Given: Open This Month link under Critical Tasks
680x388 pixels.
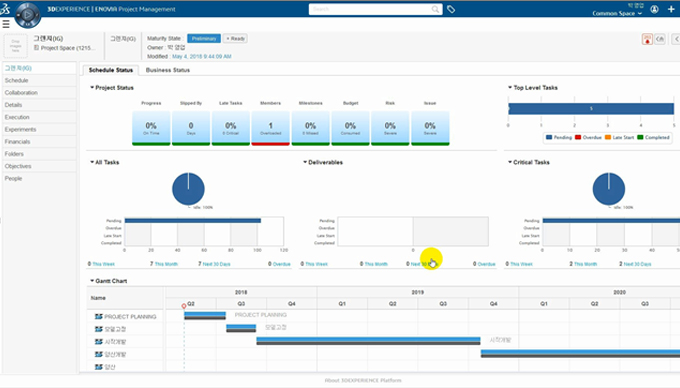Looking at the screenshot, I should tap(585, 264).
